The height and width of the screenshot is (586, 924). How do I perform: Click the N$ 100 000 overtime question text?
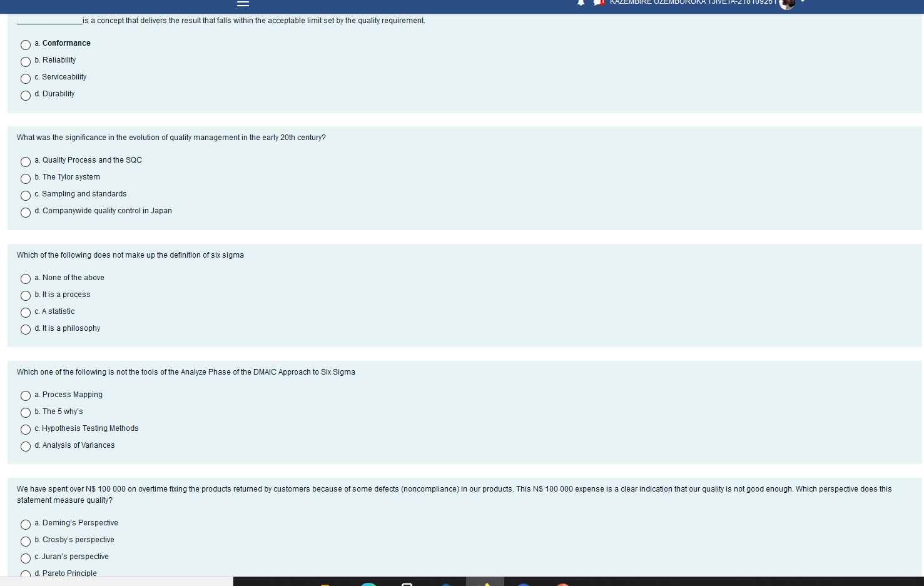point(454,495)
